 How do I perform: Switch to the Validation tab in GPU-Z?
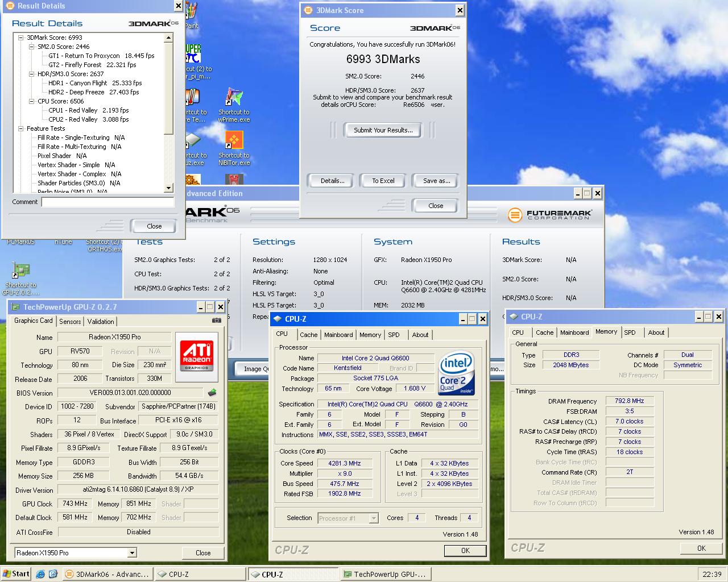click(101, 322)
